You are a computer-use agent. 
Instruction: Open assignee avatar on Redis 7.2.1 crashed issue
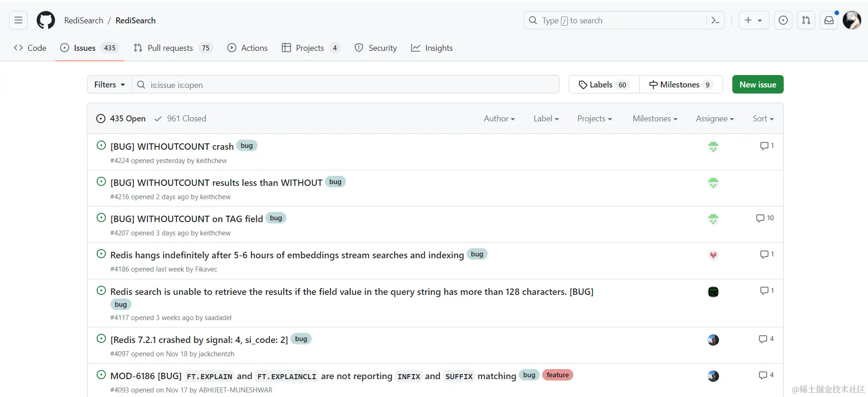coord(713,340)
